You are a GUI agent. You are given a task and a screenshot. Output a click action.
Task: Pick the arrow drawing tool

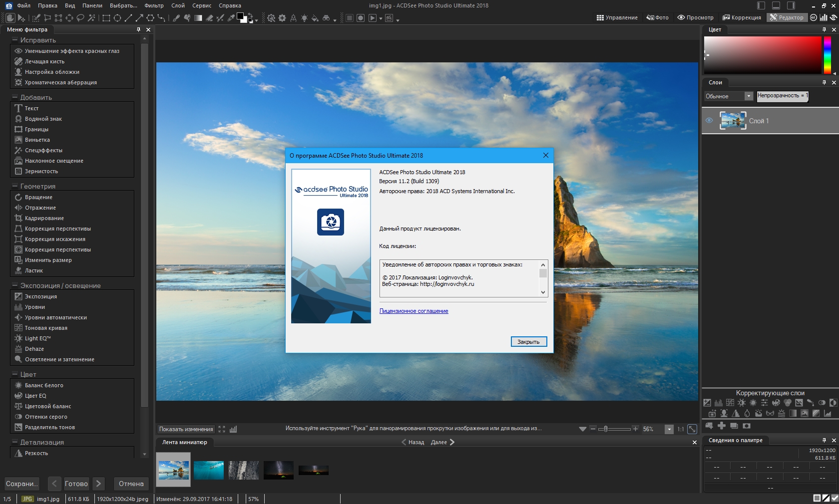pyautogui.click(x=139, y=18)
